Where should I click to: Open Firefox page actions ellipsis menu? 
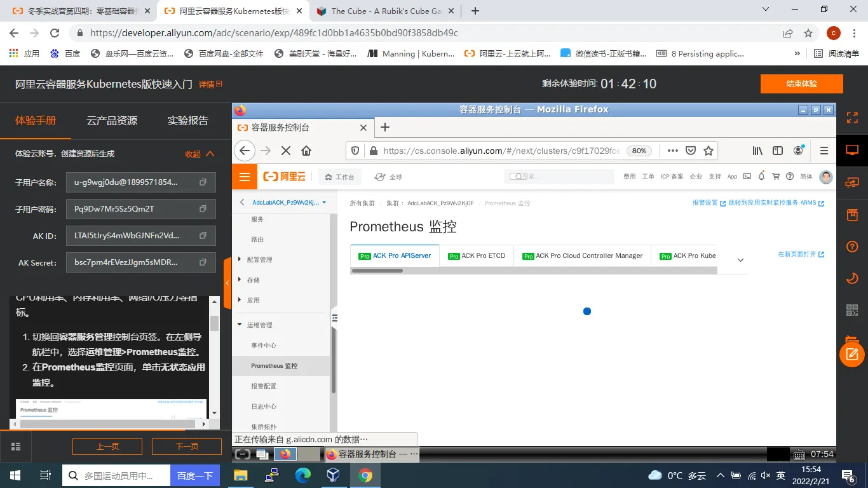point(673,151)
